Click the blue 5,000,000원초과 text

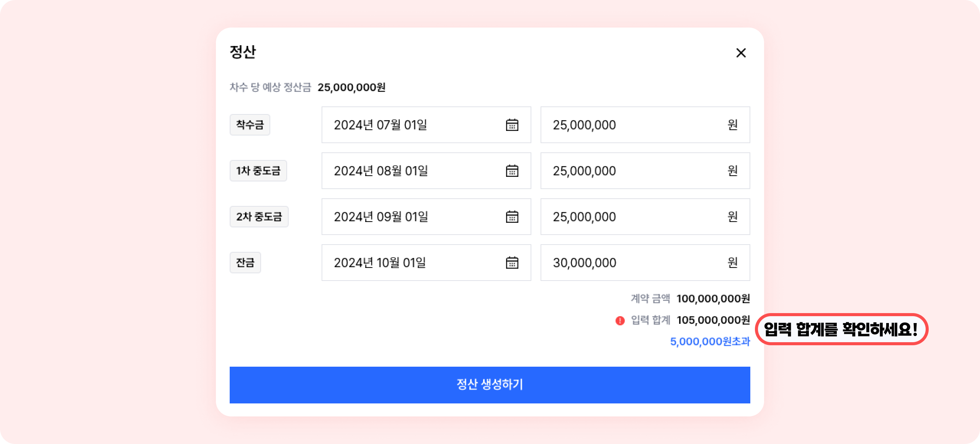[710, 341]
